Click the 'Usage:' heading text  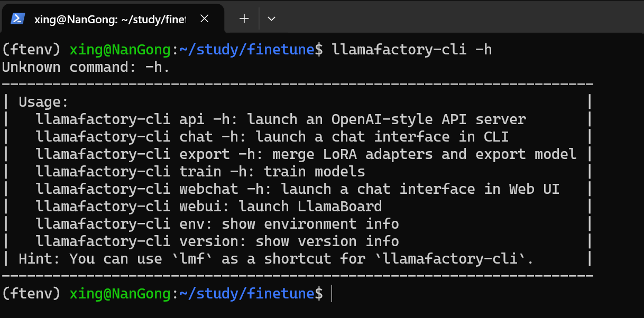coord(44,102)
